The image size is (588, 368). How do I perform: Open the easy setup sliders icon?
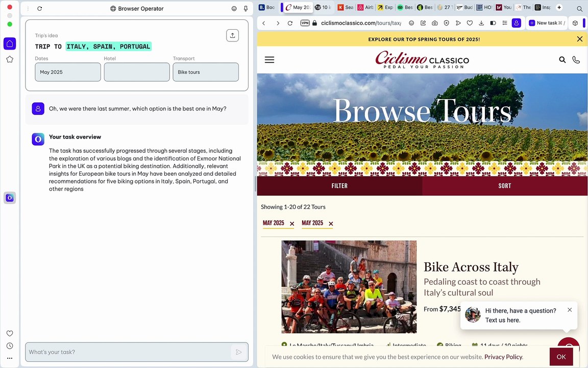point(505,23)
